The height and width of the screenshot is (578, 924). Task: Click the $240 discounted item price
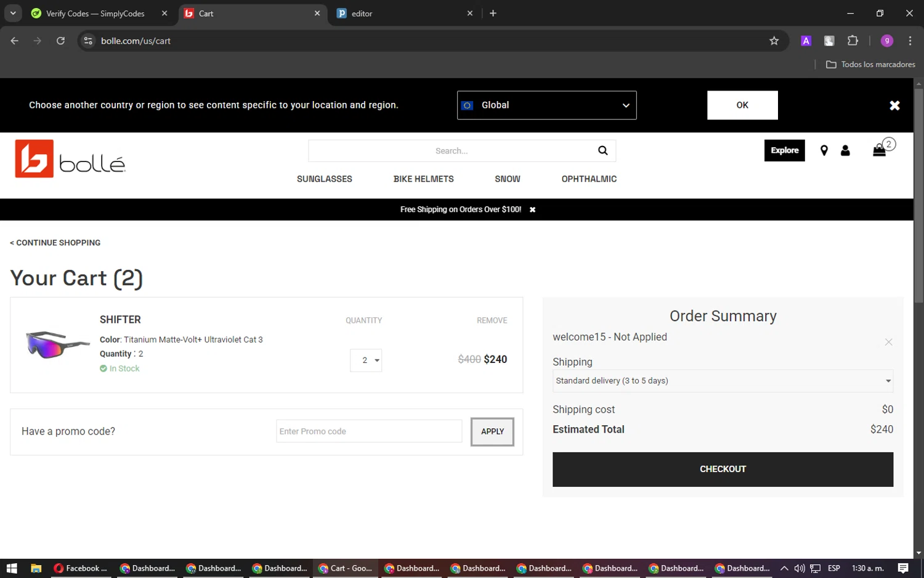click(x=495, y=359)
